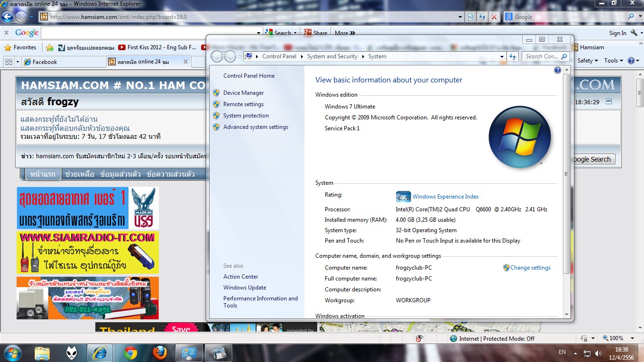Open the Action Center link
This screenshot has width=644, height=362.
coord(241,277)
